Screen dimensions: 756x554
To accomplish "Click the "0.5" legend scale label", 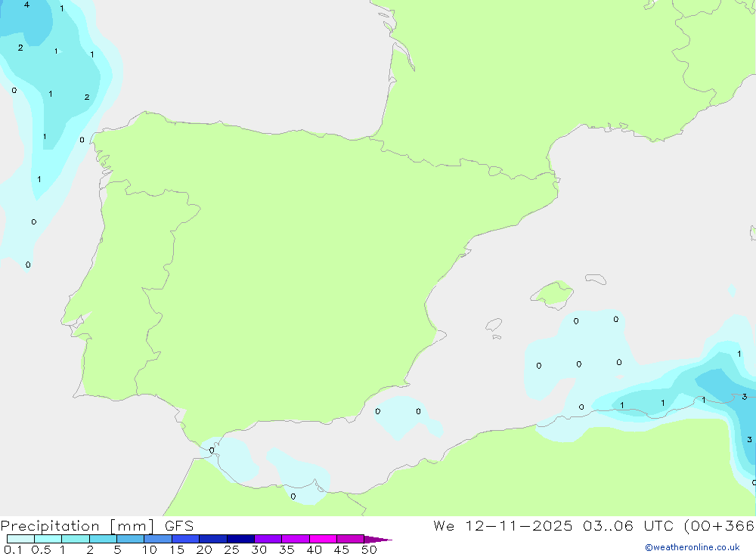I will coord(41,549).
